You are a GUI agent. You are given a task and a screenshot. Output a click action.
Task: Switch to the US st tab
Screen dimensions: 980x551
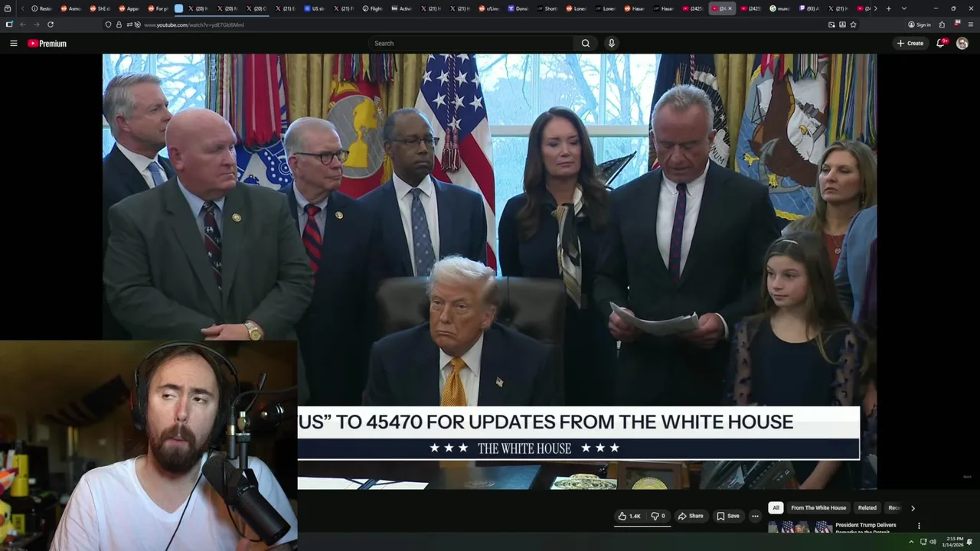point(314,8)
